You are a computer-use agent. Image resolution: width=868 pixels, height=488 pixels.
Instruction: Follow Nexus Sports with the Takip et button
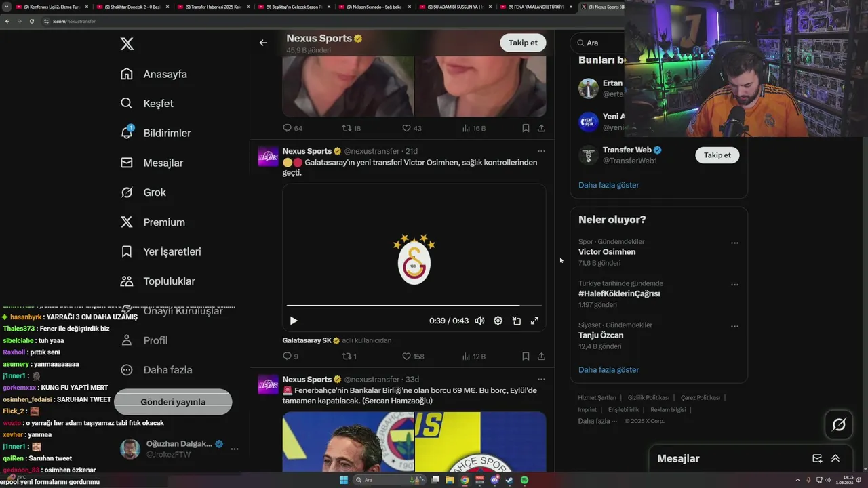click(523, 43)
